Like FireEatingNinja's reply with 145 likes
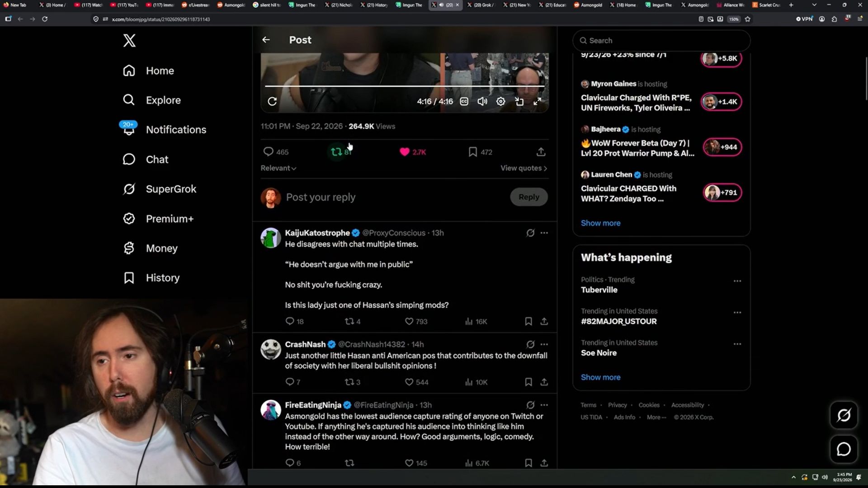 coord(409,463)
